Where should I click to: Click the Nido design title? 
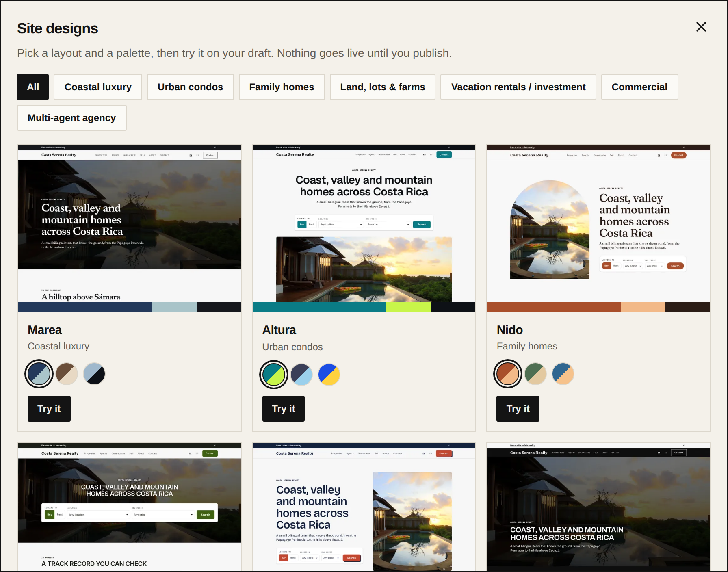(x=510, y=330)
